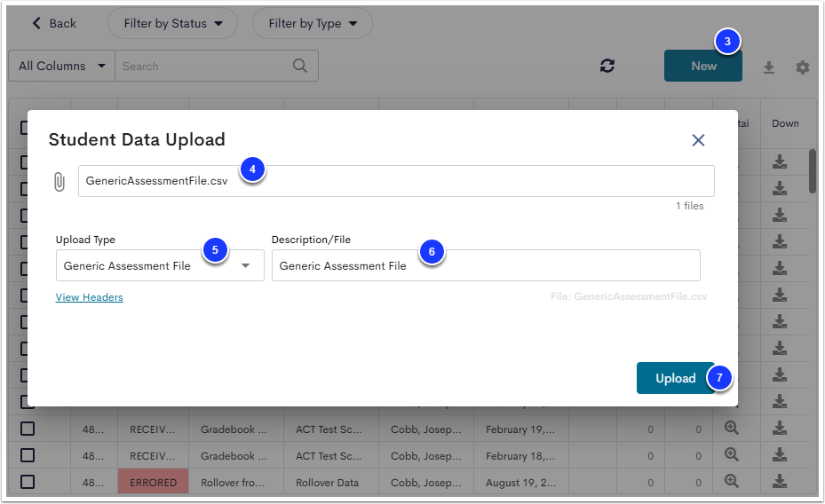Check the box for February 18 row
This screenshot has width=825, height=504.
coord(28,455)
